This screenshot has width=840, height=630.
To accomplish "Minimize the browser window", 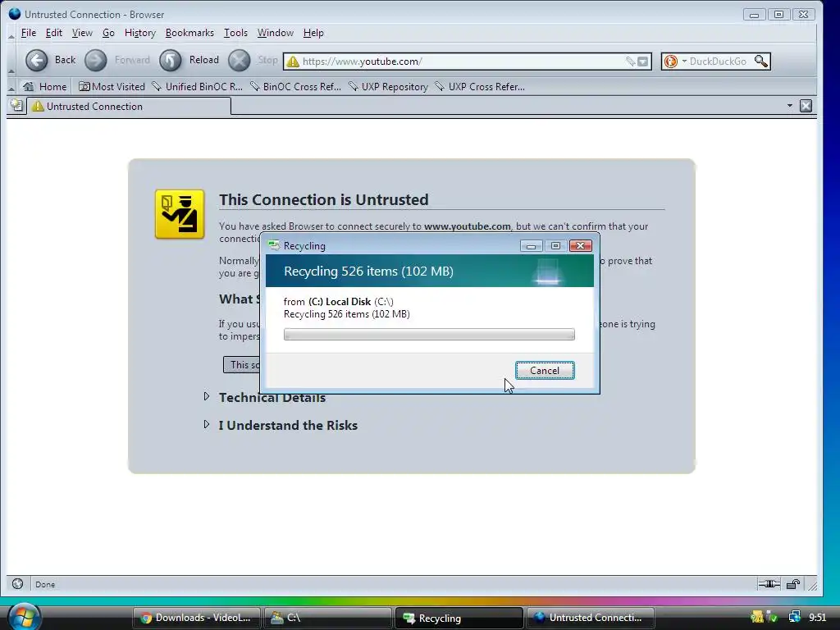I will (755, 15).
